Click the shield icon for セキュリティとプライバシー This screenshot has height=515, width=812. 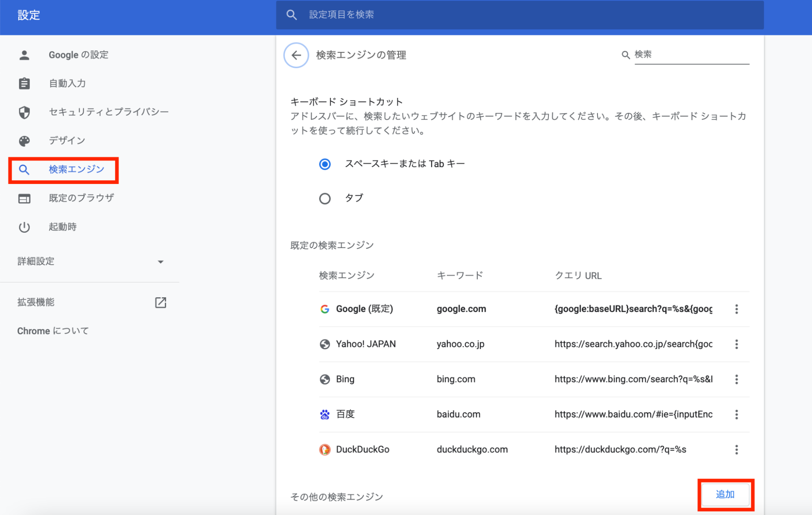click(x=24, y=112)
